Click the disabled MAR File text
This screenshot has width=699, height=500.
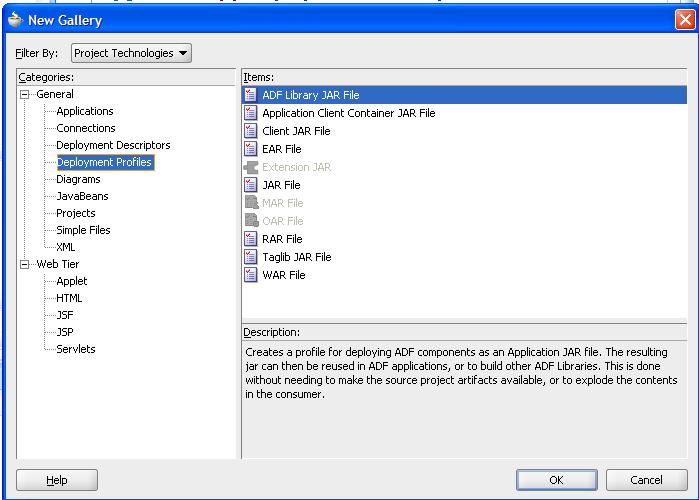pyautogui.click(x=283, y=203)
